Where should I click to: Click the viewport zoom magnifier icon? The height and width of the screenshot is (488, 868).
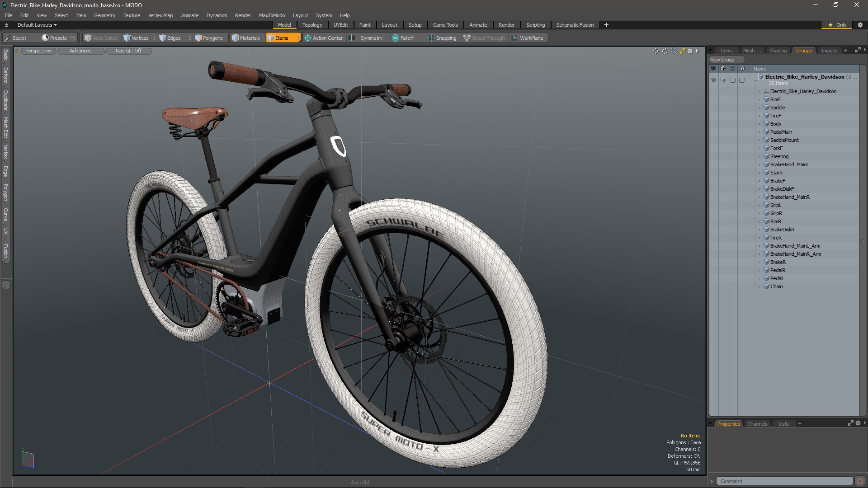pos(674,51)
